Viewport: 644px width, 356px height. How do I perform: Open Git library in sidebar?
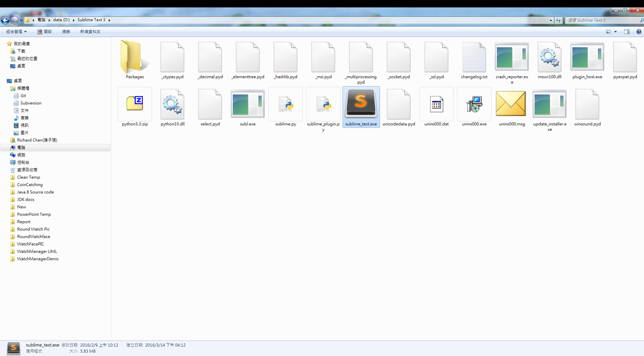click(23, 96)
